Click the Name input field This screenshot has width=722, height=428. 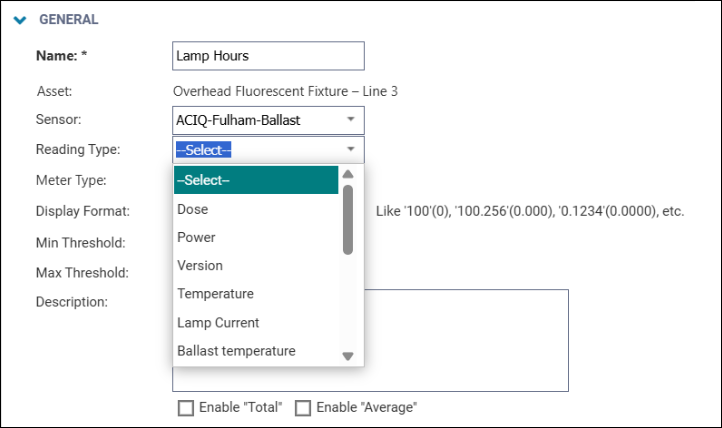point(268,56)
